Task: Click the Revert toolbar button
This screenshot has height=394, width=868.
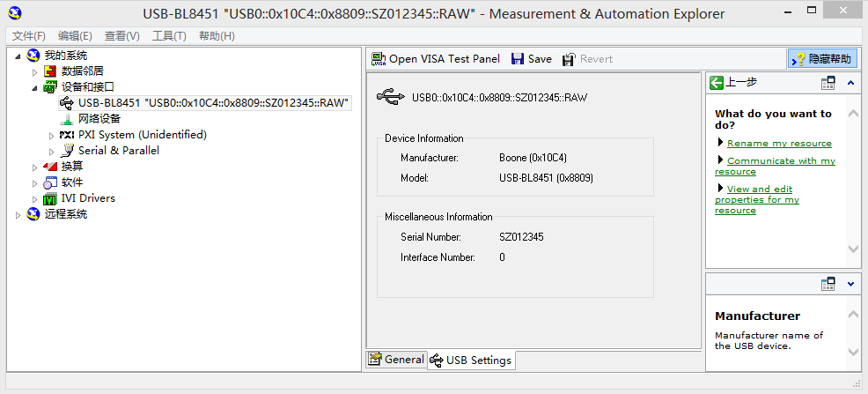Action: tap(587, 59)
